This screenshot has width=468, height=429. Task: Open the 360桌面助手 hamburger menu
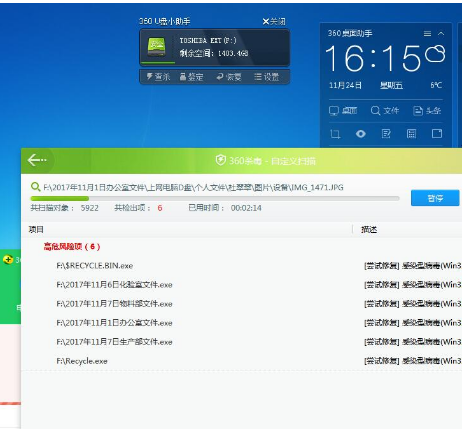427,33
